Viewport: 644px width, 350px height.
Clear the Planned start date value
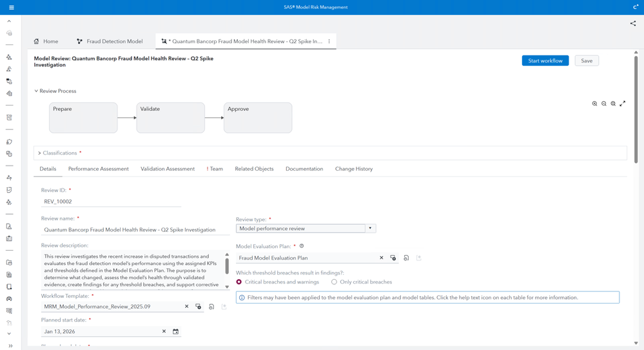pos(164,331)
